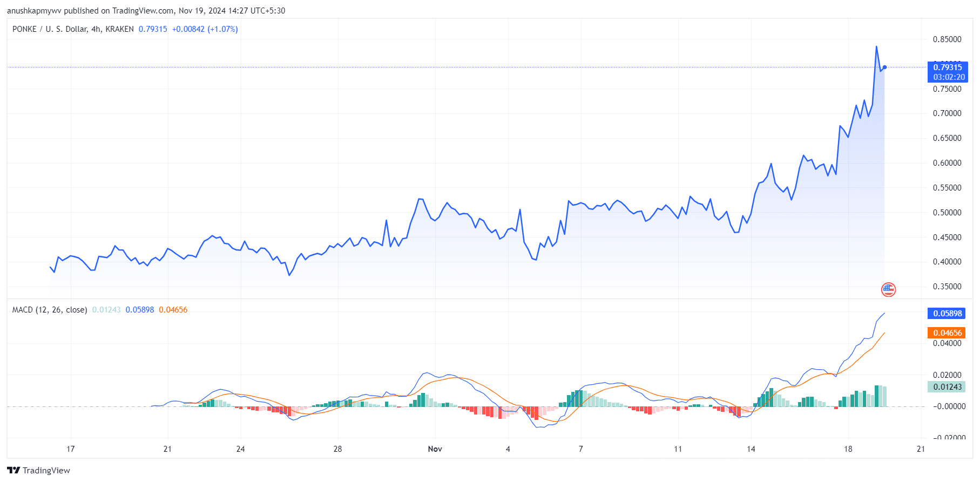Click the 0.45000 price axis label
This screenshot has width=980, height=482.
pos(947,237)
